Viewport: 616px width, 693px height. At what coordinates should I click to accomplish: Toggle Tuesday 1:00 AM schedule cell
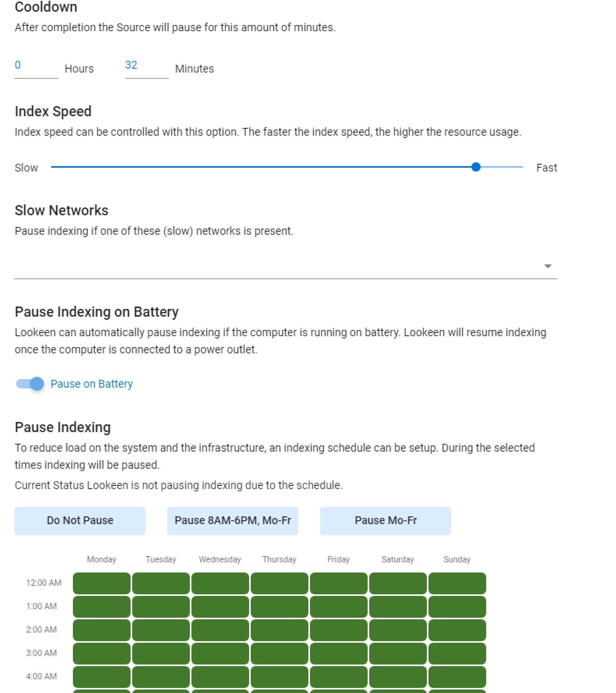(161, 606)
